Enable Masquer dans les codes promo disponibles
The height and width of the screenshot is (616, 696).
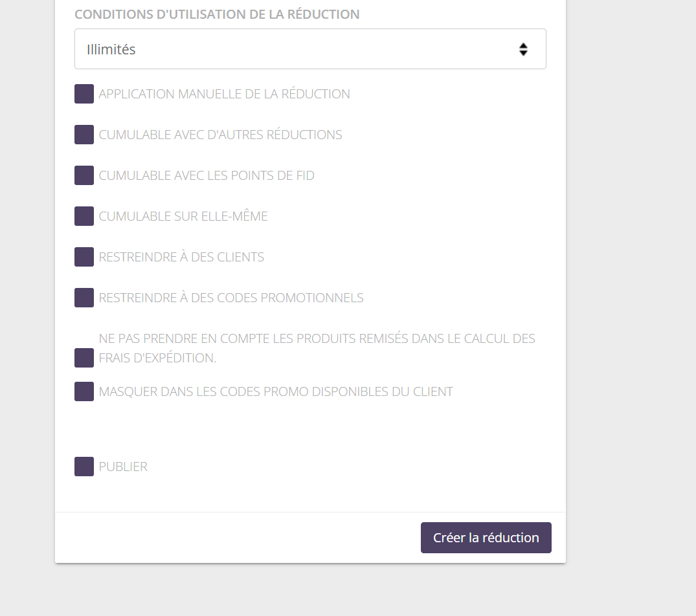point(84,391)
